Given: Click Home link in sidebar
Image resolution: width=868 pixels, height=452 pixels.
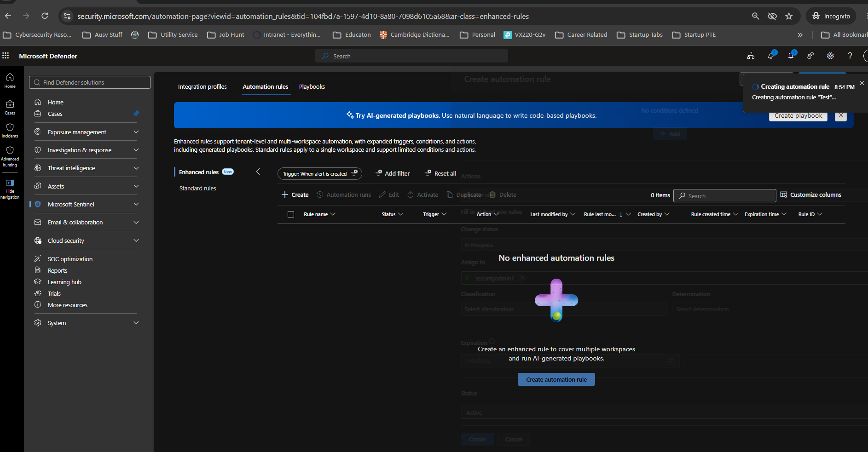Looking at the screenshot, I should (x=56, y=102).
